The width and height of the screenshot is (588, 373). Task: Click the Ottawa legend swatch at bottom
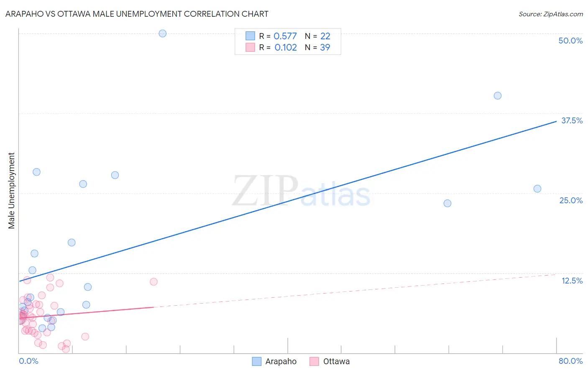click(314, 361)
